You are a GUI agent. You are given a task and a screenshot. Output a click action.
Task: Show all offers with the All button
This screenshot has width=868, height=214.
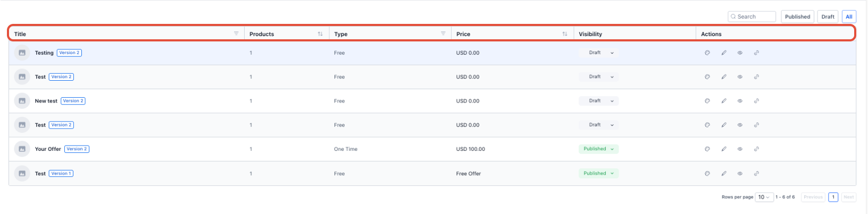click(849, 16)
